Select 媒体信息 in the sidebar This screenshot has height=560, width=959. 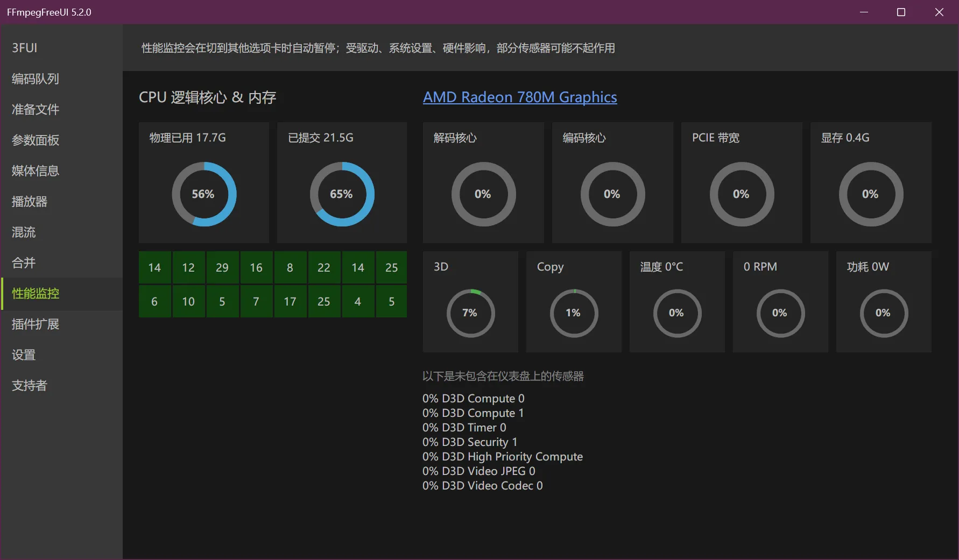36,171
